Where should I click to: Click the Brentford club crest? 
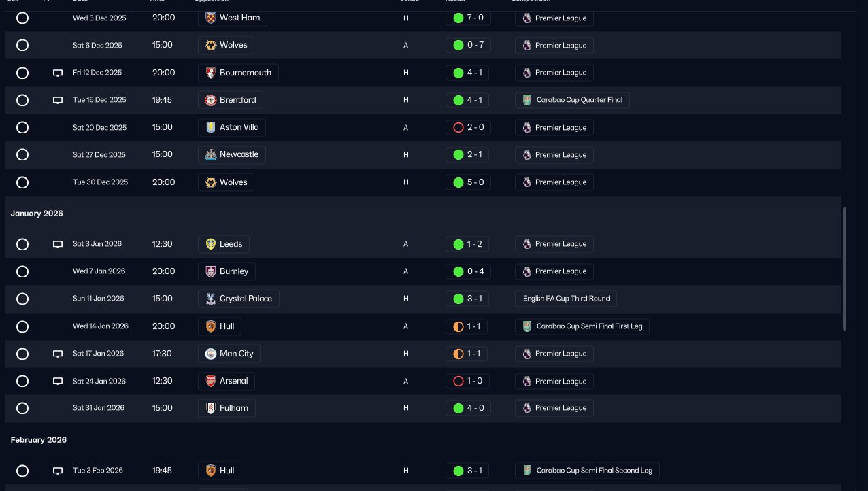[x=211, y=100]
